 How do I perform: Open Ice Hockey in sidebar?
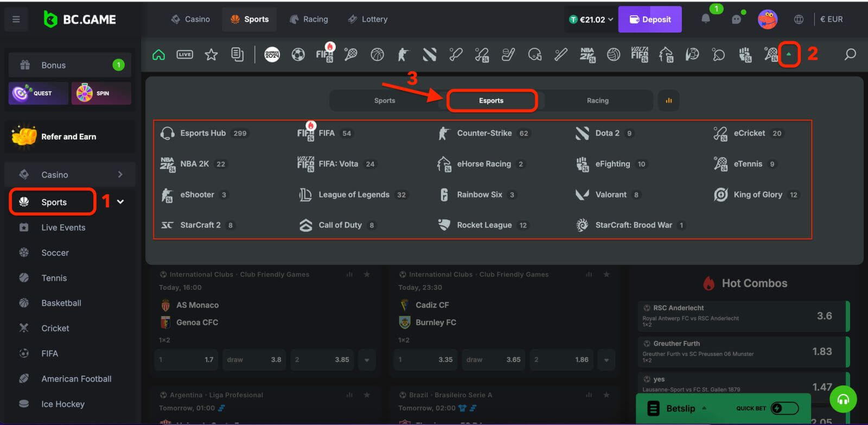pos(63,404)
